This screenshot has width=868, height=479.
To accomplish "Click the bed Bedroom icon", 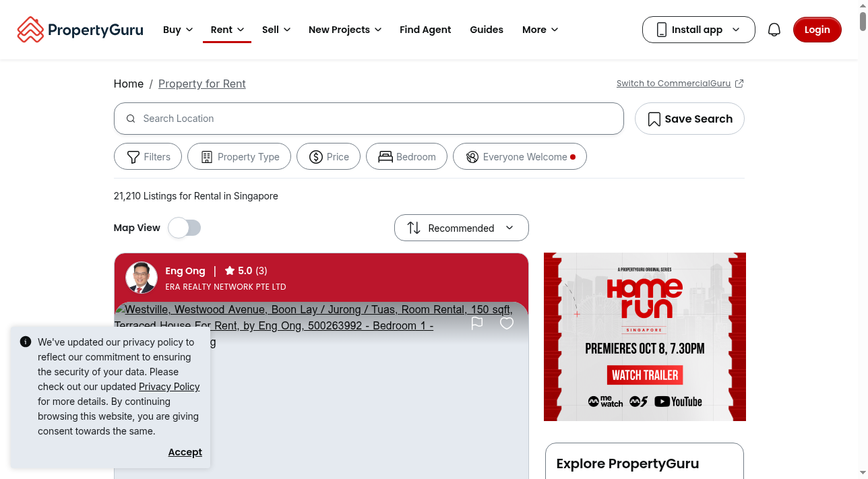I will (x=385, y=157).
